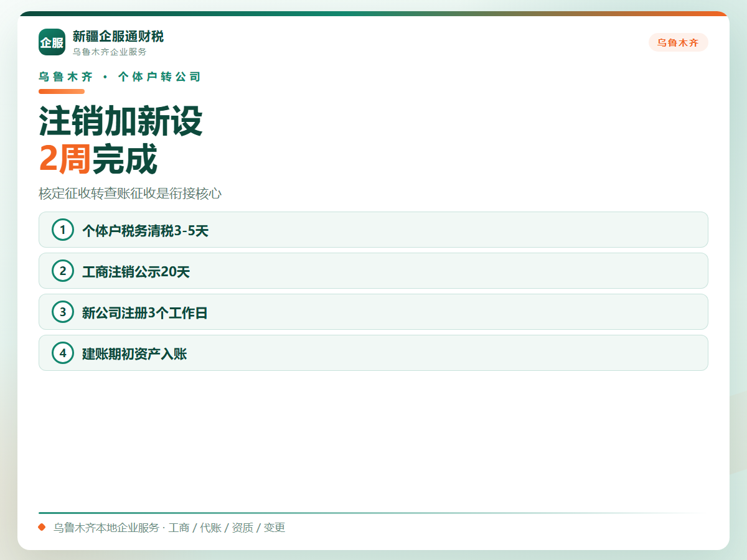Click the 注销加新设 headline

(x=121, y=121)
